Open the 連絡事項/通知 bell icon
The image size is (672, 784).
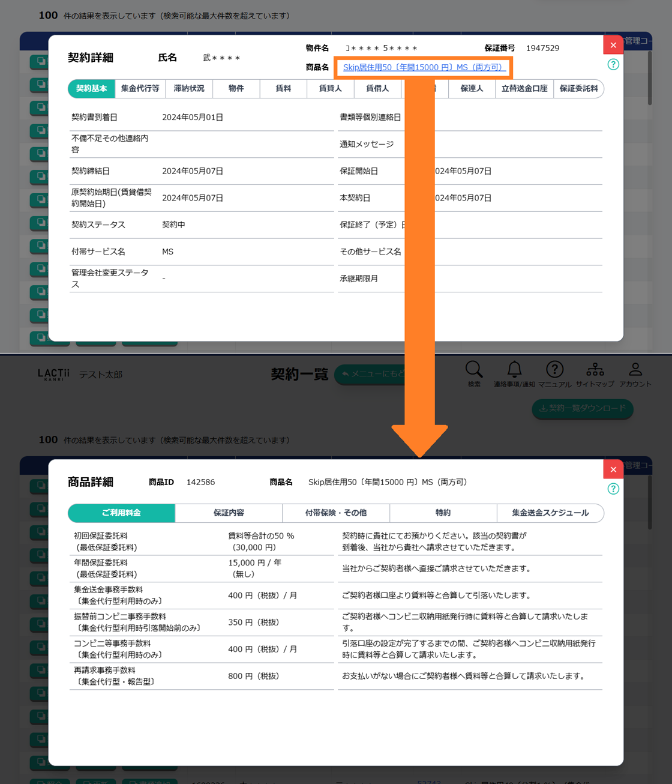[514, 370]
